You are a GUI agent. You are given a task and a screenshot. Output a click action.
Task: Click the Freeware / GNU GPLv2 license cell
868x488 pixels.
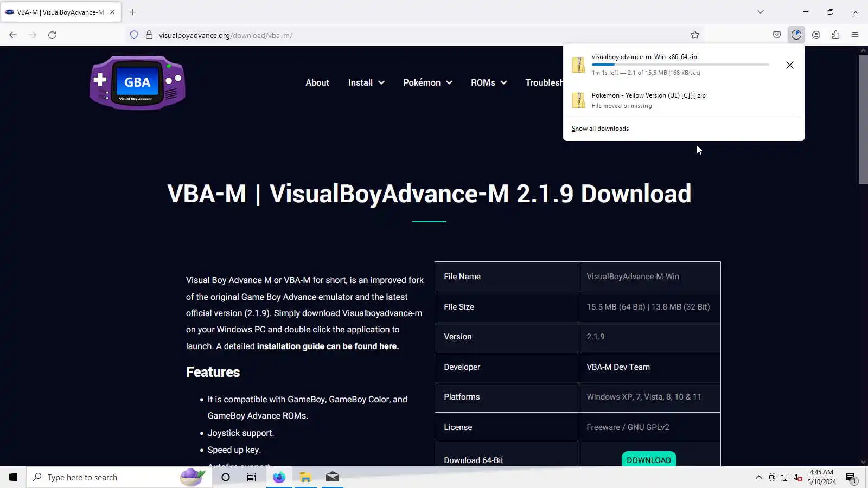649,427
